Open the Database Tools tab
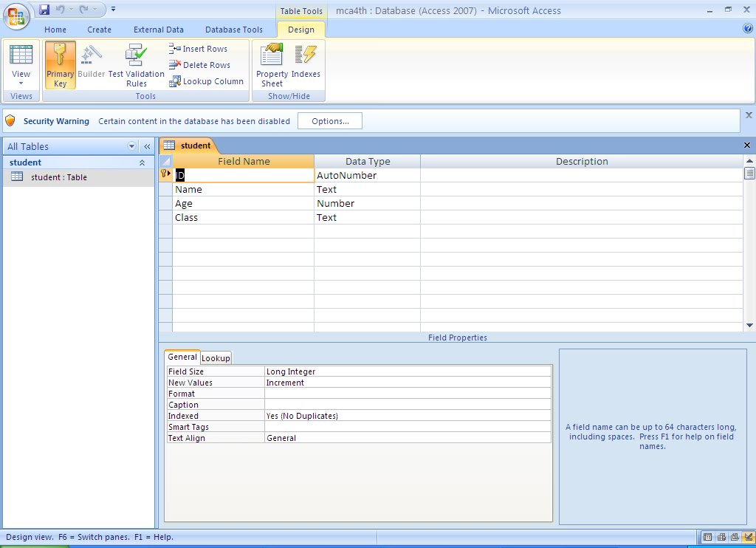The height and width of the screenshot is (548, 756). 234,30
